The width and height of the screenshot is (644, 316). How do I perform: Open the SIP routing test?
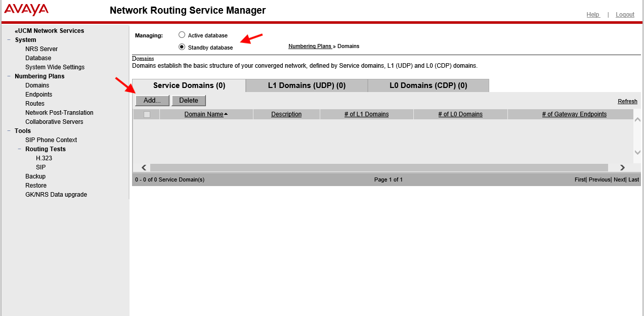pyautogui.click(x=40, y=167)
